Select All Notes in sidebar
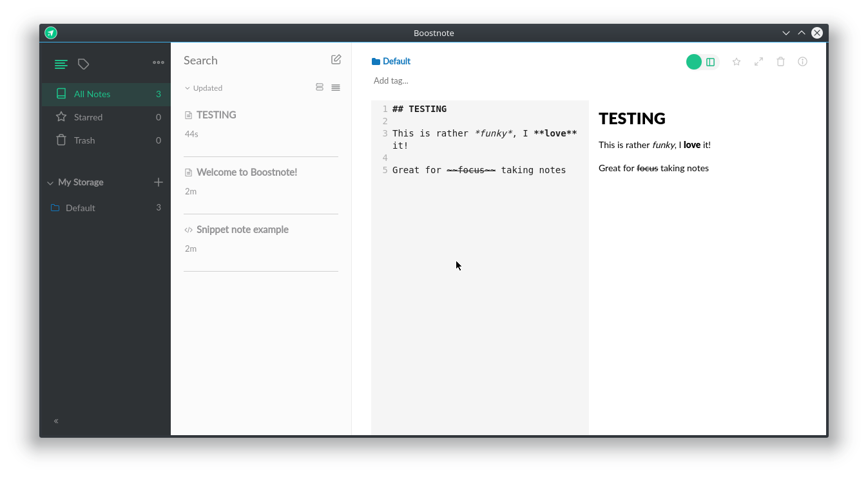Screen dimensions: 868x477 tap(106, 94)
